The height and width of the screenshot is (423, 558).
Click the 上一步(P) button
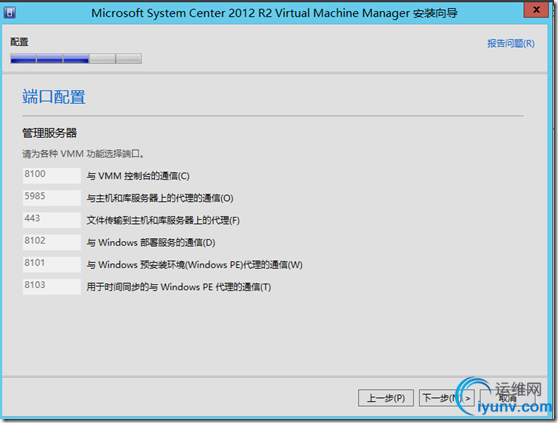386,398
